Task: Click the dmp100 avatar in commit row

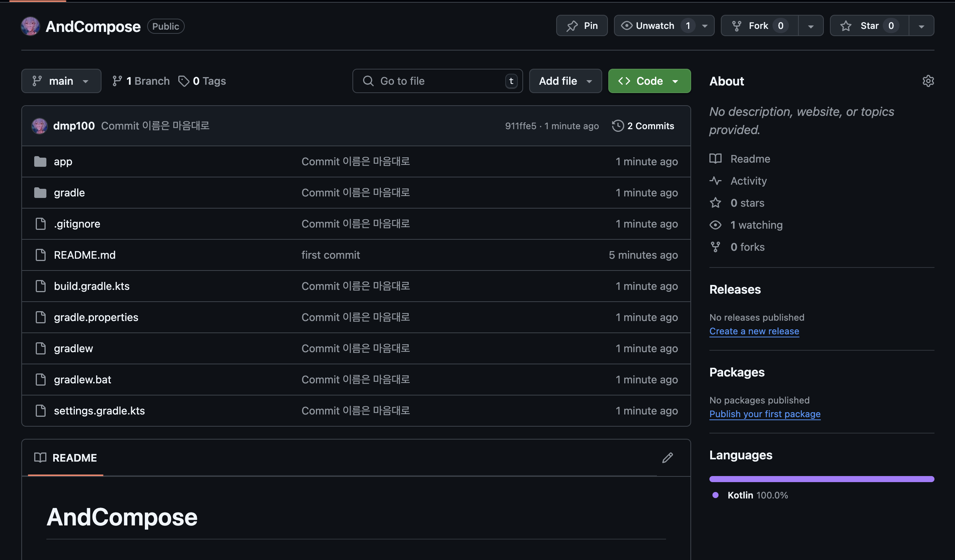Action: 40,126
